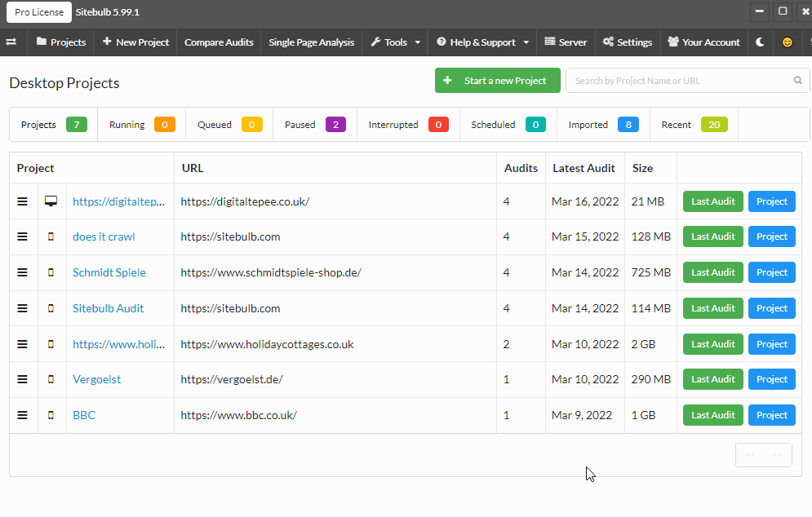Click New Project in the top menu

pos(135,42)
